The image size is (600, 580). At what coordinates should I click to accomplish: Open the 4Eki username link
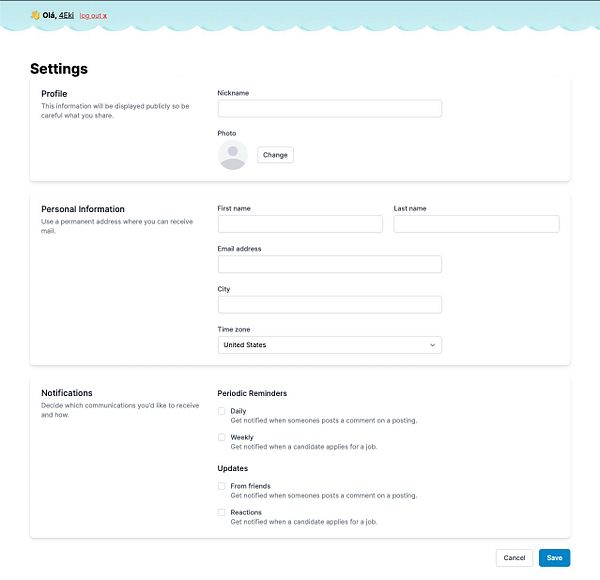[66, 15]
